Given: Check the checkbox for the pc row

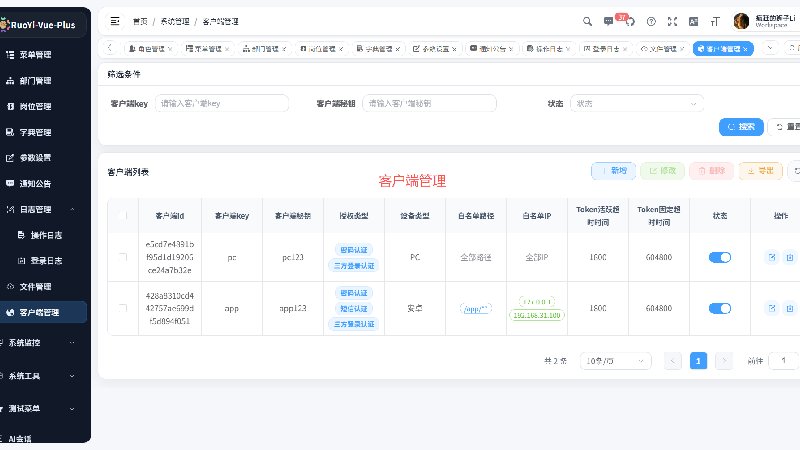Looking at the screenshot, I should (123, 257).
